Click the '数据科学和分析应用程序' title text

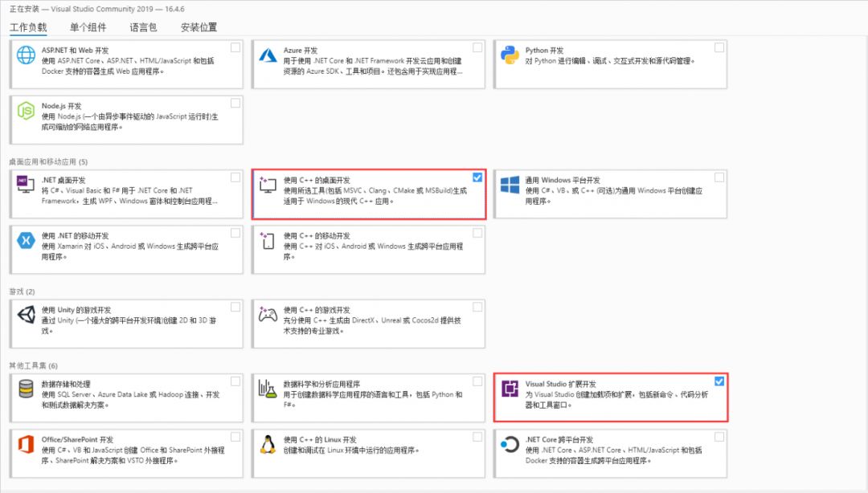pos(321,384)
